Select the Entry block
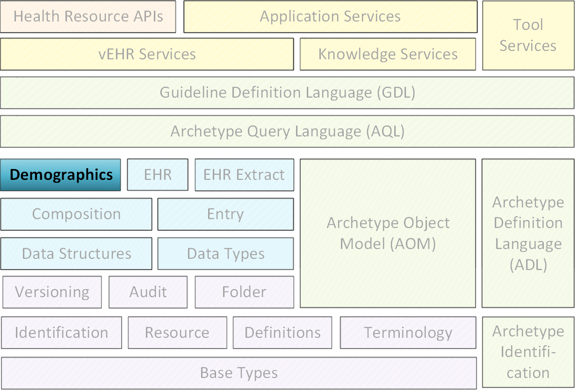 [x=225, y=214]
